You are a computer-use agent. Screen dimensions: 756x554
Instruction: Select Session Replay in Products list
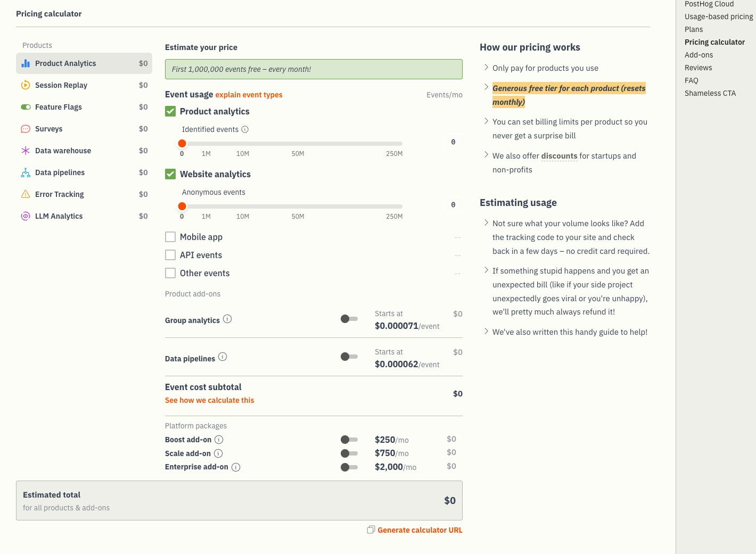pos(84,85)
